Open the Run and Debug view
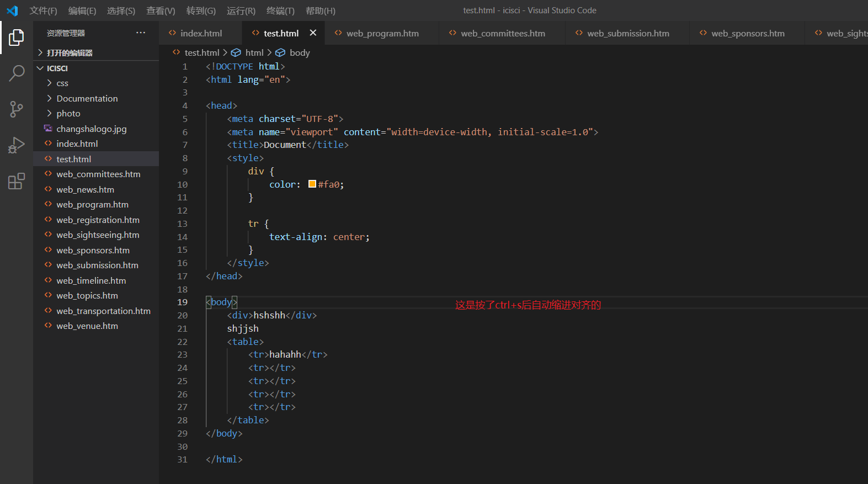Image resolution: width=868 pixels, height=484 pixels. pyautogui.click(x=17, y=145)
